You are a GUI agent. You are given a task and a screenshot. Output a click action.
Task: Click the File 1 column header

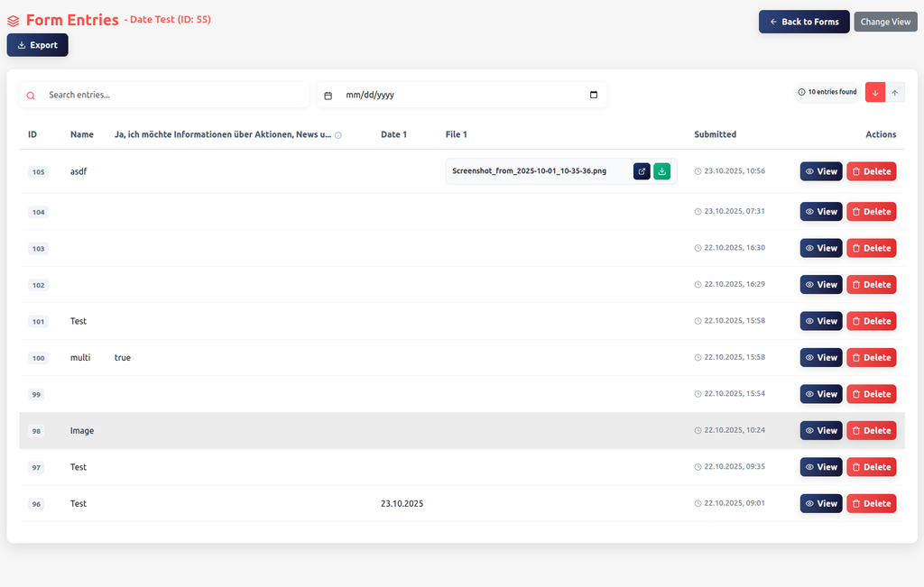[456, 134]
